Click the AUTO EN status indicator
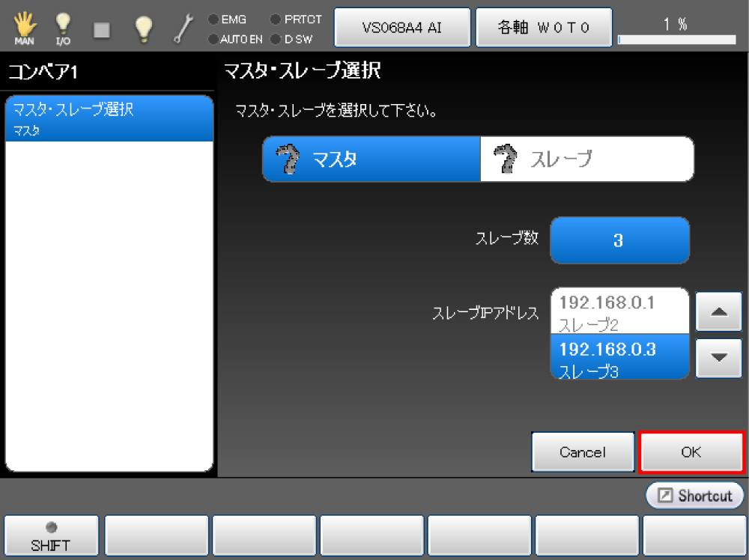 tap(235, 38)
